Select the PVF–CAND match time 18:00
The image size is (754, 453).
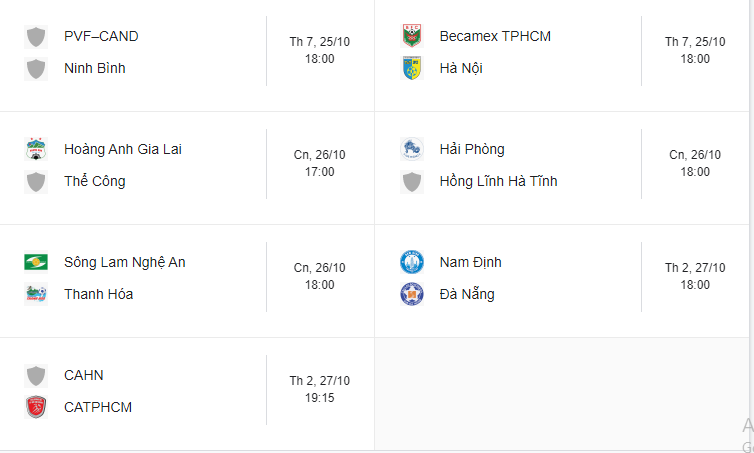(x=320, y=59)
